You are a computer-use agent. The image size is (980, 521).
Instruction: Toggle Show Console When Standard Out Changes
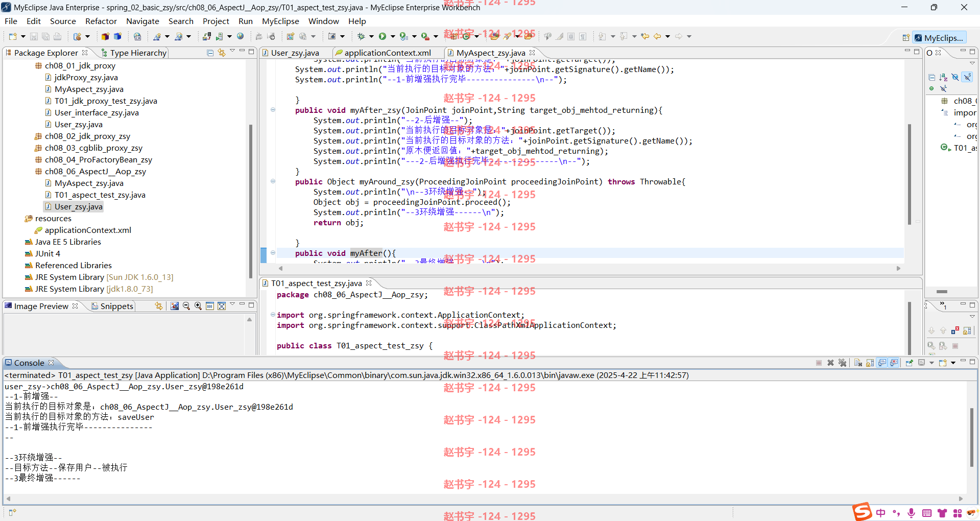point(882,363)
